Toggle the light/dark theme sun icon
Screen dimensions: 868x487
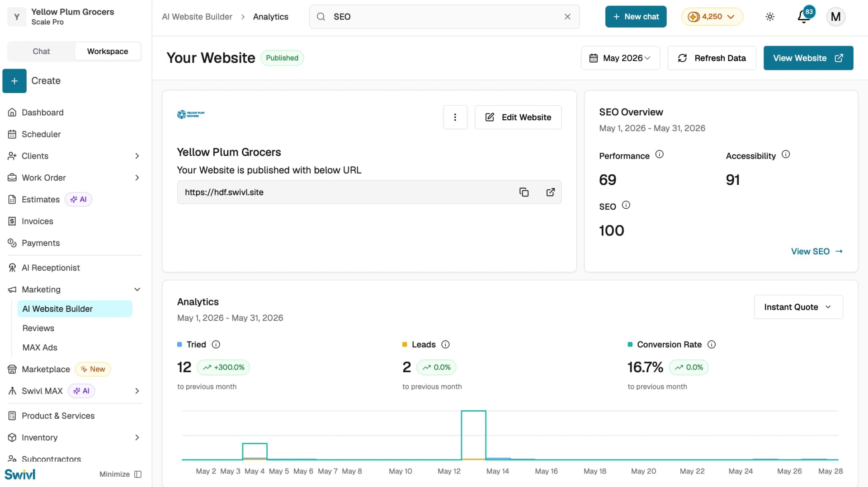[770, 17]
